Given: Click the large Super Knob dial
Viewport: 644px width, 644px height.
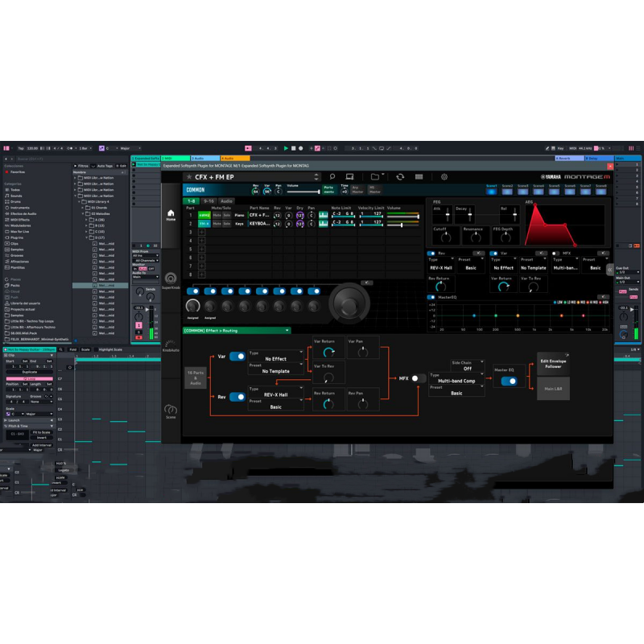Looking at the screenshot, I should click(349, 303).
